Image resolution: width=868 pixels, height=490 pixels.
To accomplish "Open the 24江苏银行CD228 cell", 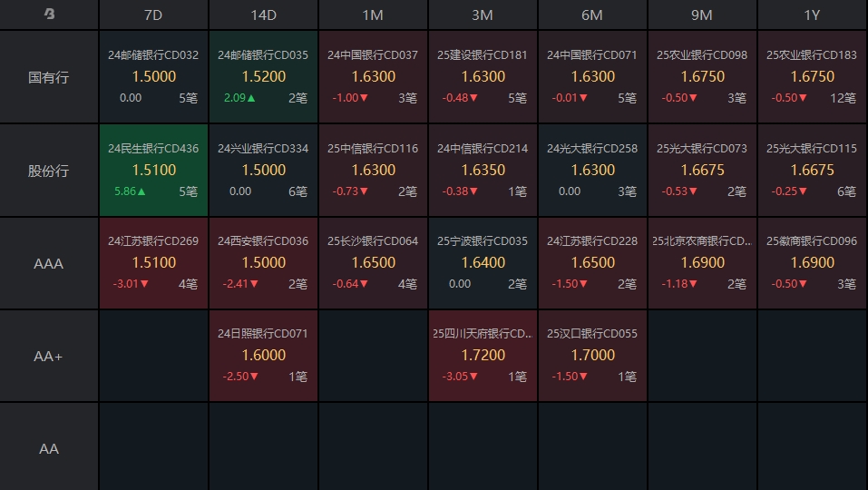I will point(592,263).
